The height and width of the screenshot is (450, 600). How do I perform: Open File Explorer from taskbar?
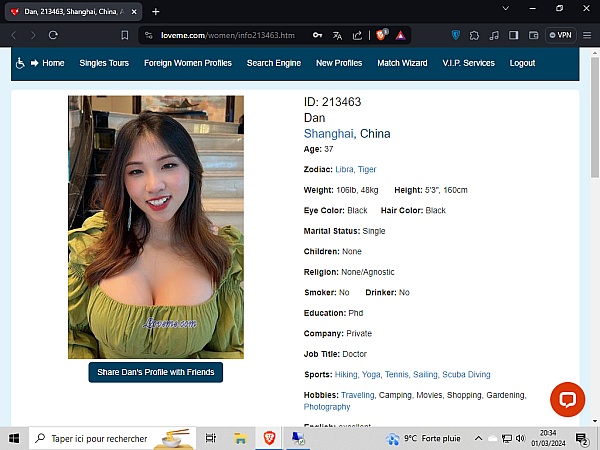point(240,438)
